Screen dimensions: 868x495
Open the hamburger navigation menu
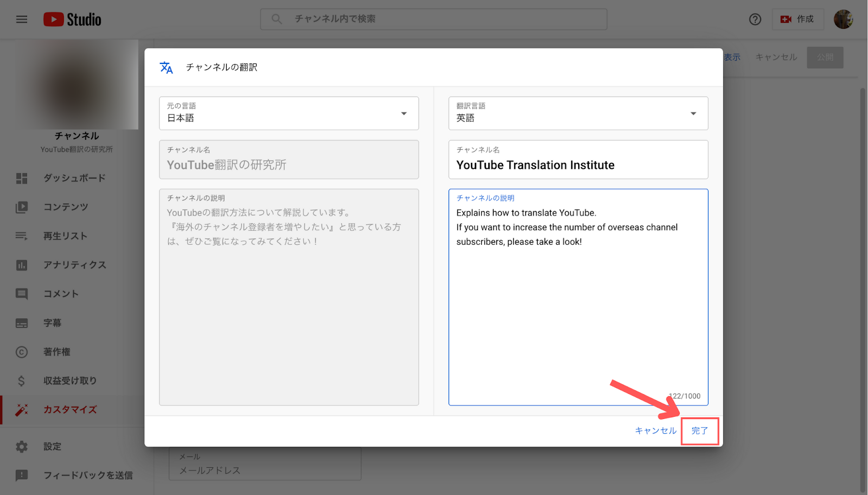[22, 20]
